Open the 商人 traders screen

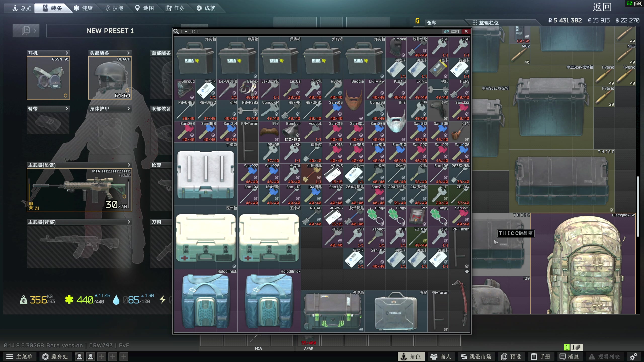click(441, 357)
